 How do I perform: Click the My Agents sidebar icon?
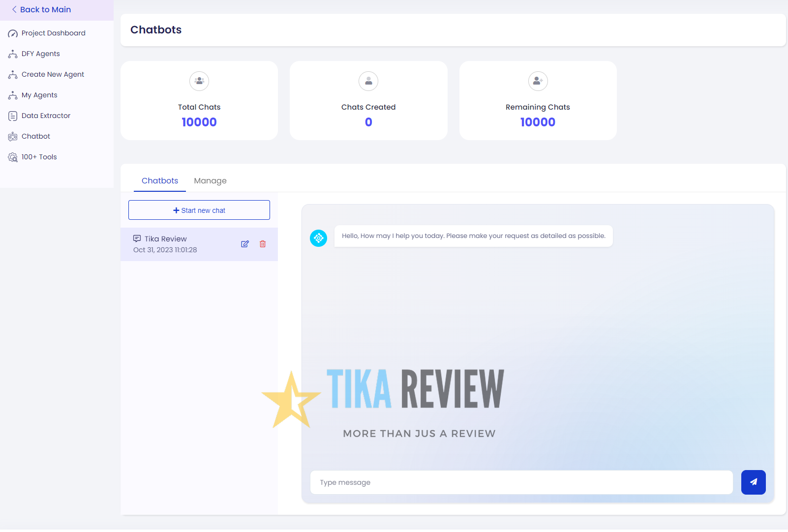(13, 95)
